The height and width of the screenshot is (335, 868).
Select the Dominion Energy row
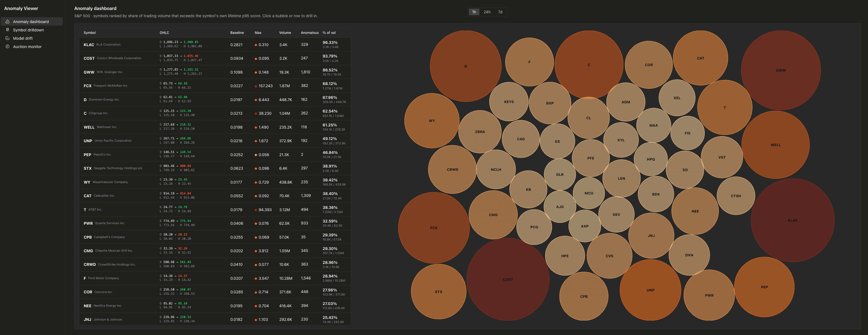tap(215, 100)
